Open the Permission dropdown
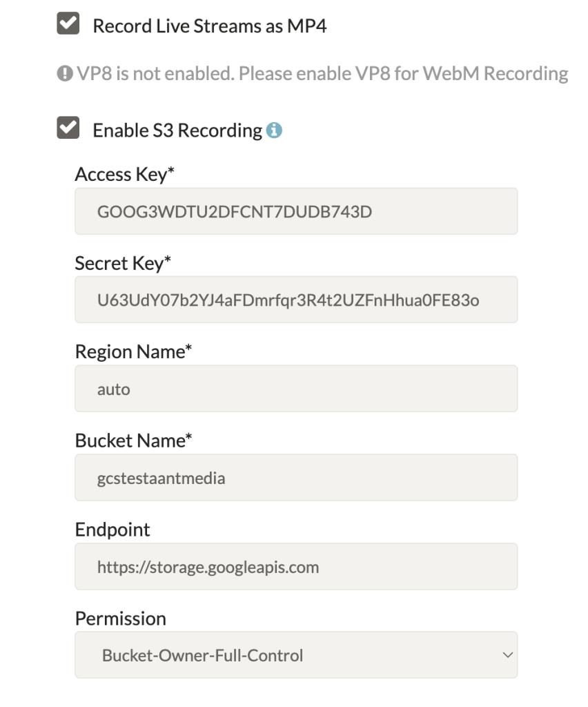Viewport: 588px width, 707px height. [x=296, y=655]
